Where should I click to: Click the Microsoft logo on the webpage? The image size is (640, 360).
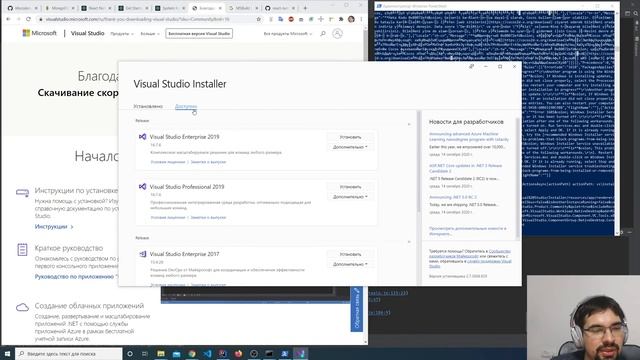[x=39, y=33]
